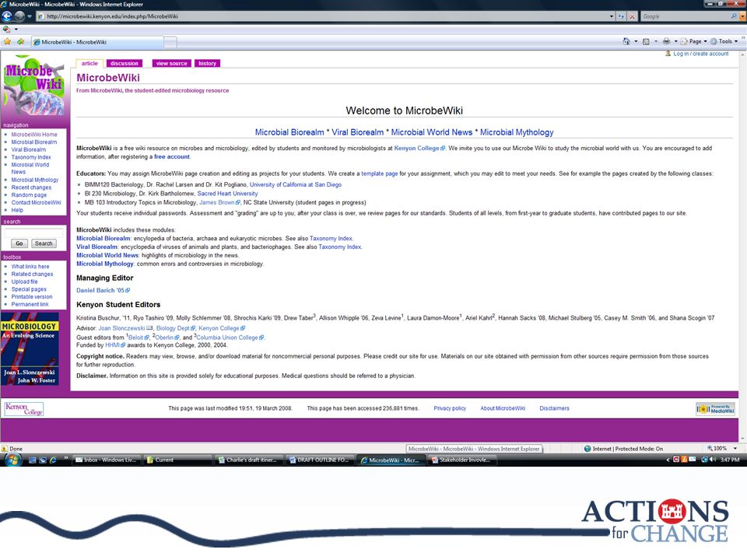Open the Microbial World News heading link
The height and width of the screenshot is (560, 747).
click(x=432, y=132)
